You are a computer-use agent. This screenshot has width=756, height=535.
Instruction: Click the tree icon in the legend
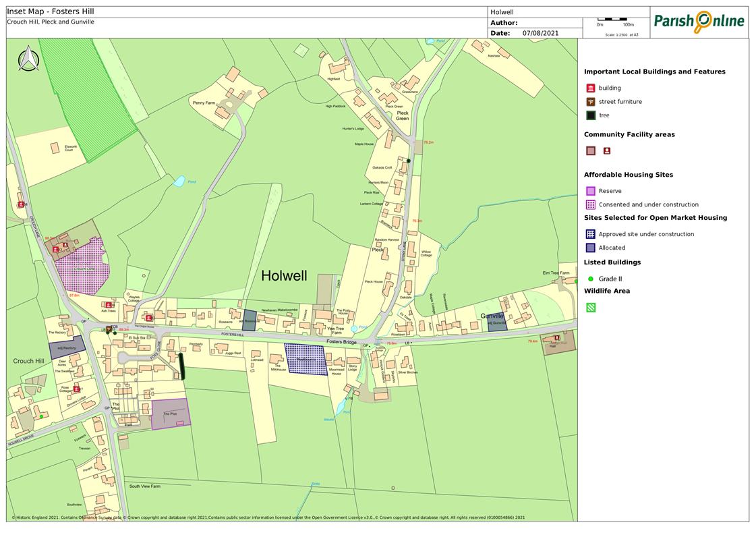click(x=591, y=115)
